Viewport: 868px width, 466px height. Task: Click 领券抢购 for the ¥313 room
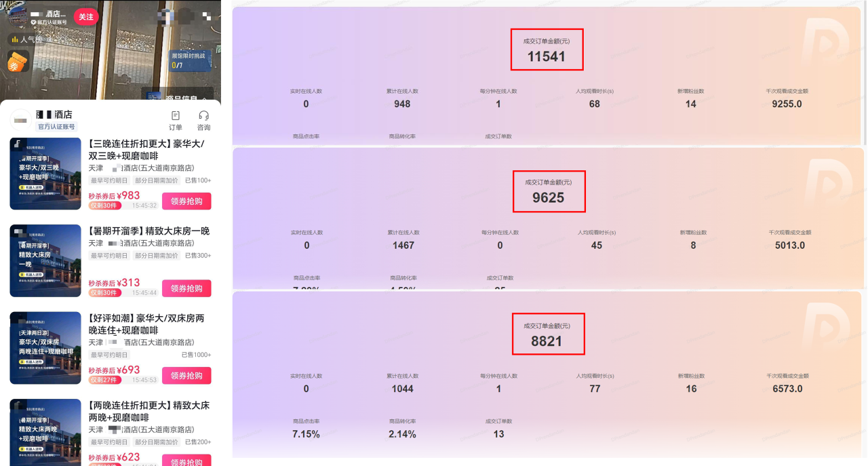click(x=186, y=288)
